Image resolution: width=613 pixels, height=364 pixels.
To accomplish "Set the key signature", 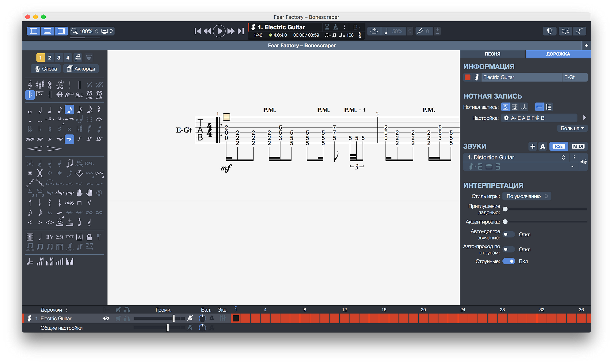I will click(x=40, y=84).
